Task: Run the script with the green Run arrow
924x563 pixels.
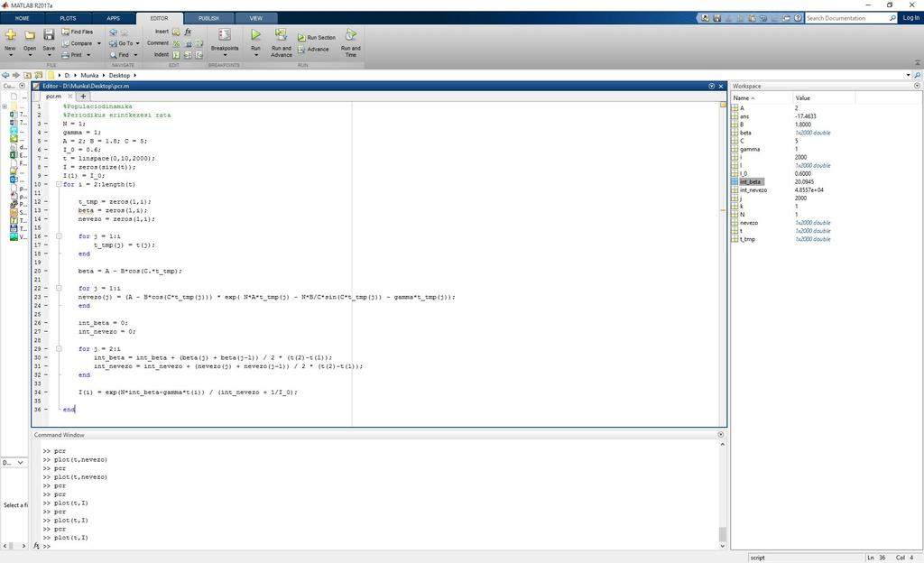Action: (x=255, y=35)
